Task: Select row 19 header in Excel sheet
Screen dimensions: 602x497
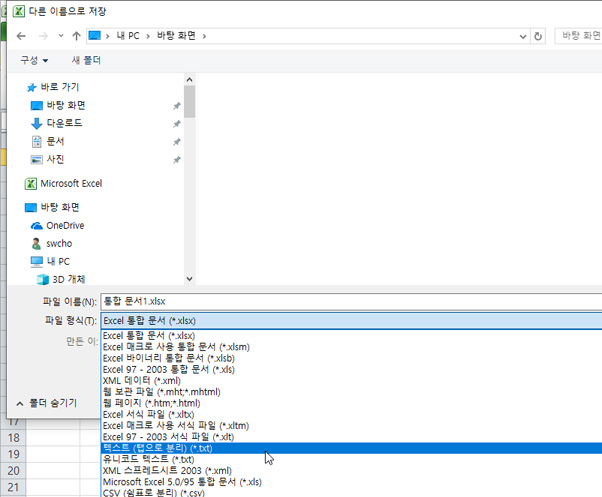Action: [x=13, y=454]
